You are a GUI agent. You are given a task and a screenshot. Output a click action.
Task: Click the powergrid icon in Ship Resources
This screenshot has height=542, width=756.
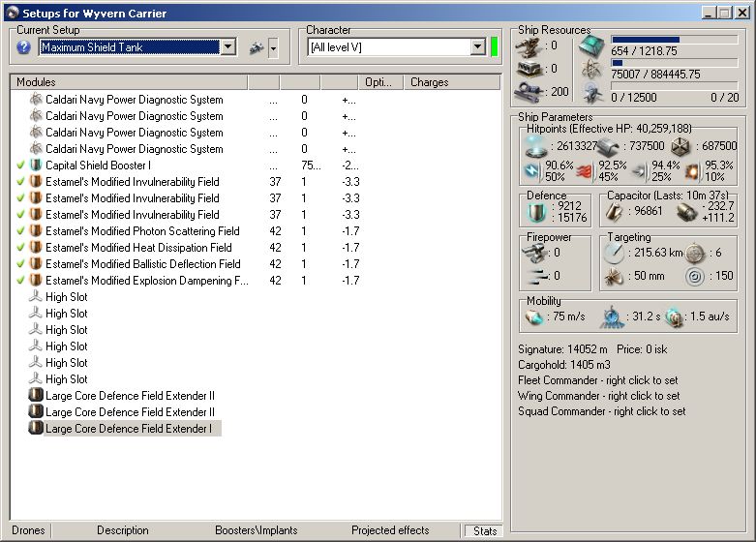tap(590, 71)
